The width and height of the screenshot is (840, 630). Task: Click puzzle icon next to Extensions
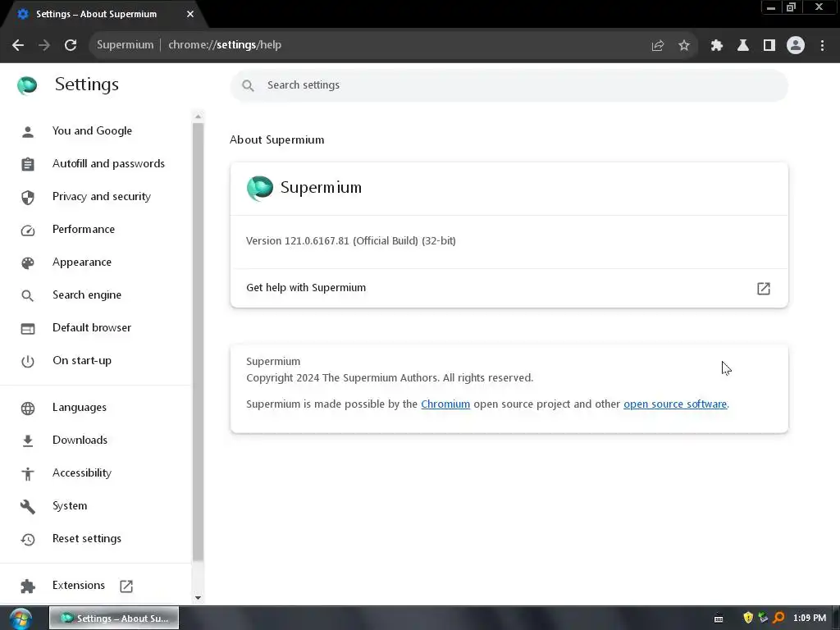click(28, 586)
